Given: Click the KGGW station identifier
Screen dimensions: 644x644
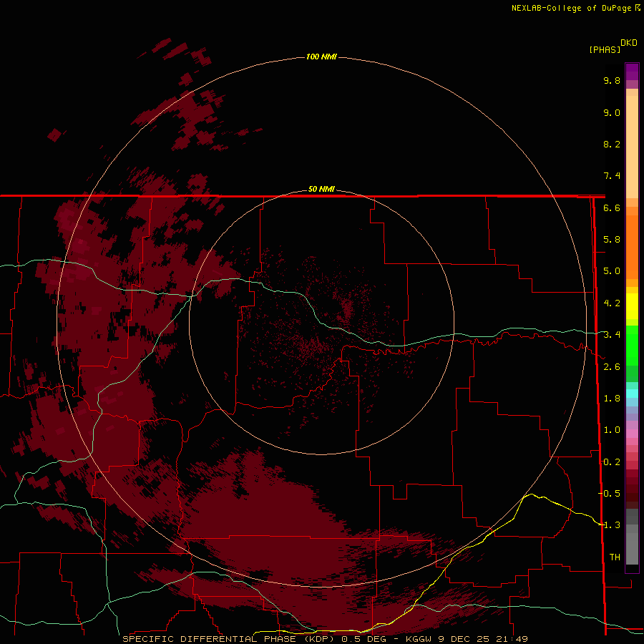Looking at the screenshot, I should point(418,639).
